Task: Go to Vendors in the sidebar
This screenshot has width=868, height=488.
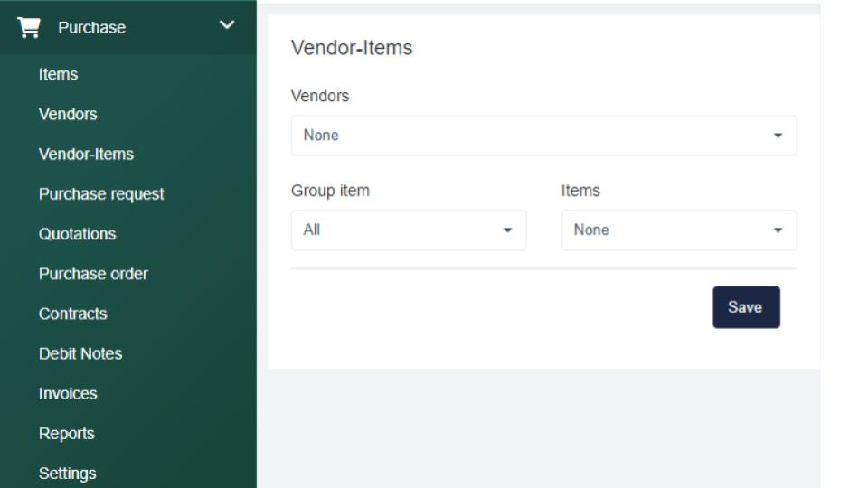Action: click(68, 114)
